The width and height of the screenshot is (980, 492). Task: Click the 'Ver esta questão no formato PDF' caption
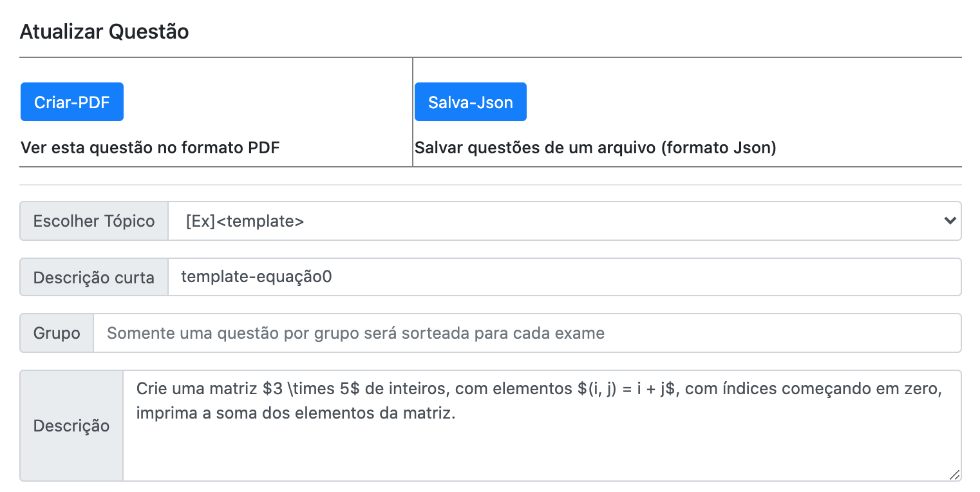click(150, 147)
